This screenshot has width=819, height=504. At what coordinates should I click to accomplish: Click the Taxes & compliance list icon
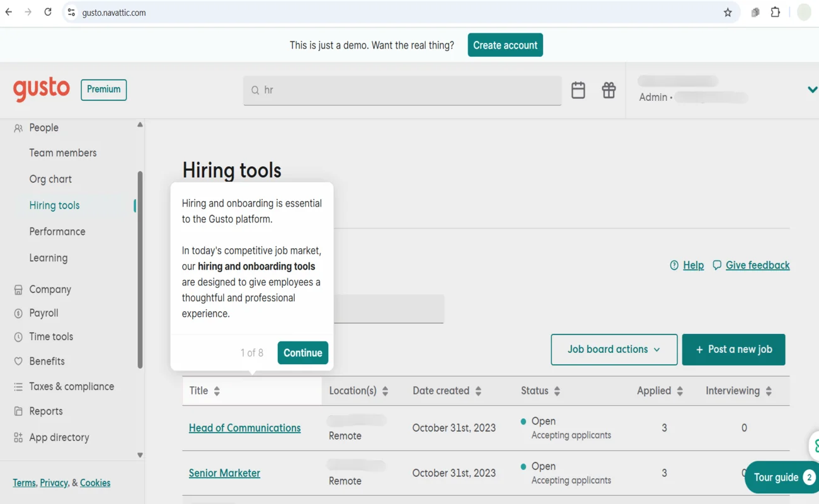(x=18, y=387)
